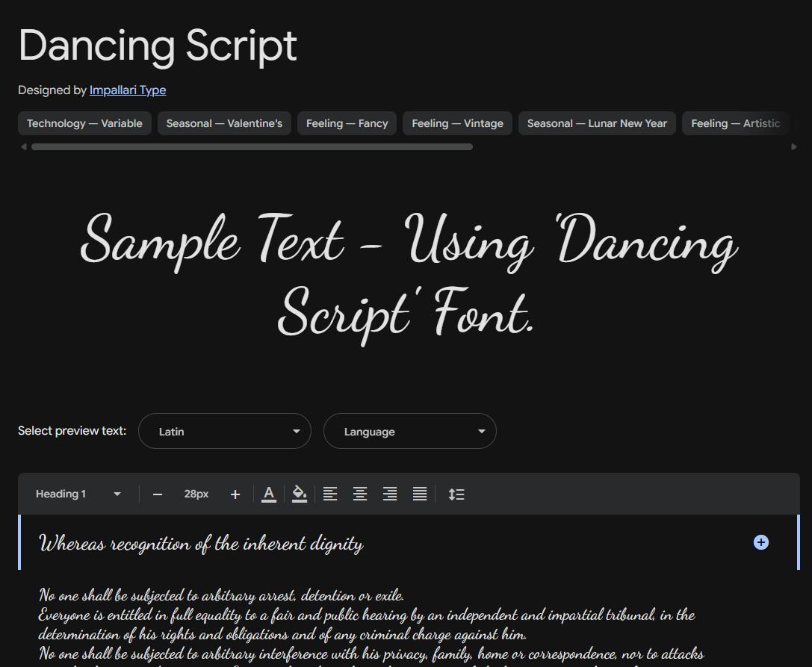Align text right
The height and width of the screenshot is (667, 812).
pyautogui.click(x=390, y=494)
